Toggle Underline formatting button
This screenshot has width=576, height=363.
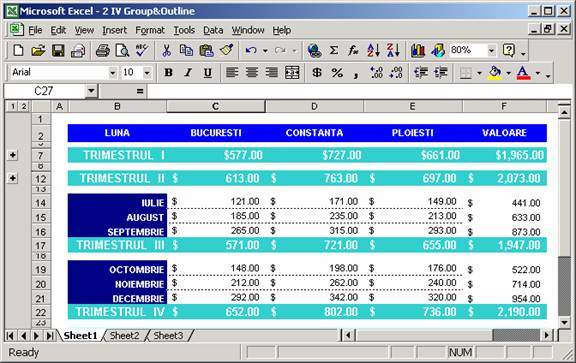[208, 72]
